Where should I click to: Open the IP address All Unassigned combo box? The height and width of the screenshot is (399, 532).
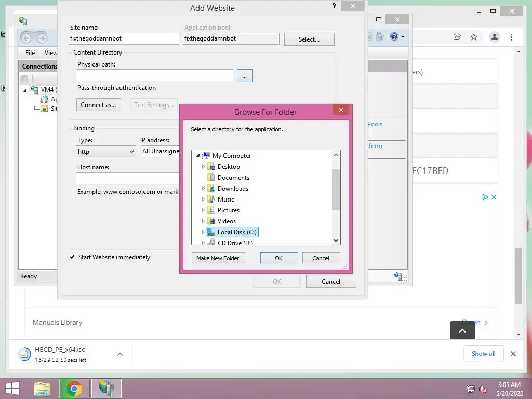coord(160,151)
